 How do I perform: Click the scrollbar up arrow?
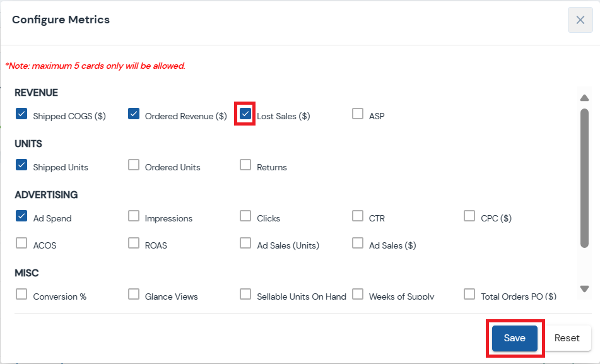click(584, 98)
